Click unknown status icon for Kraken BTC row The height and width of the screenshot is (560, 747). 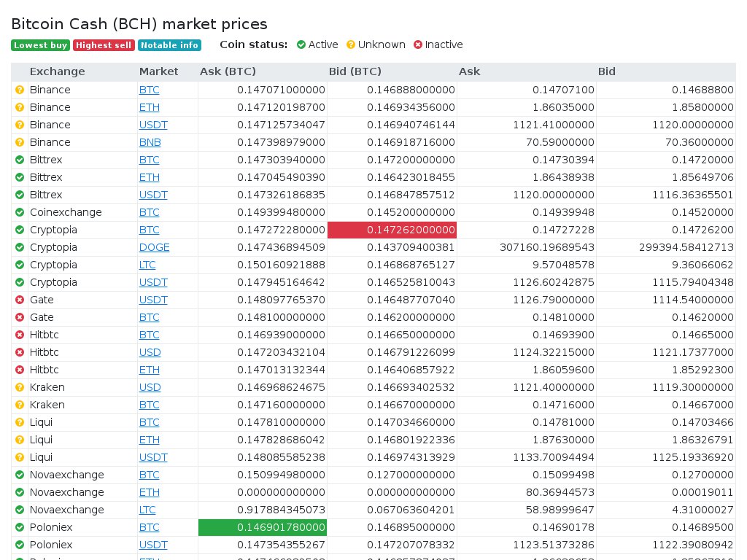[x=20, y=405]
